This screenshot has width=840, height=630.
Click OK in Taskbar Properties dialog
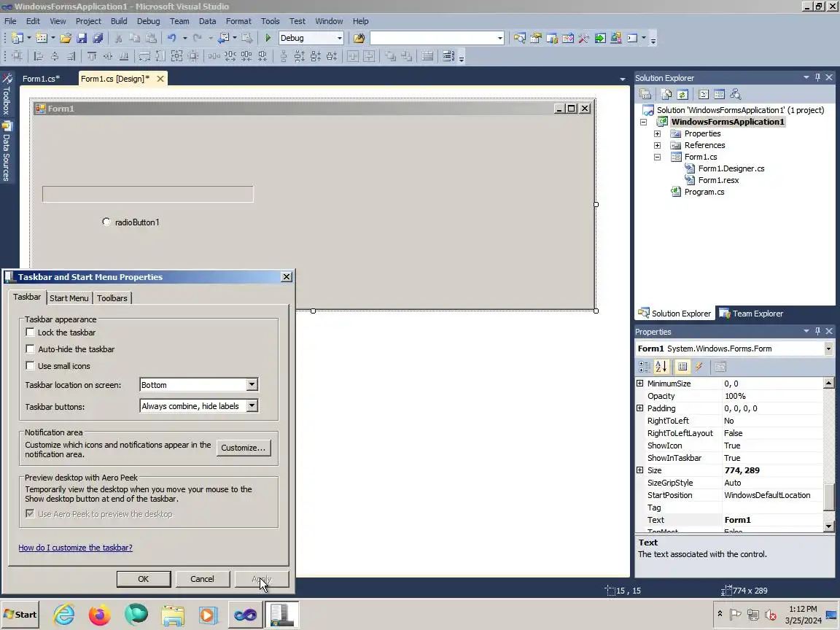[x=144, y=579]
